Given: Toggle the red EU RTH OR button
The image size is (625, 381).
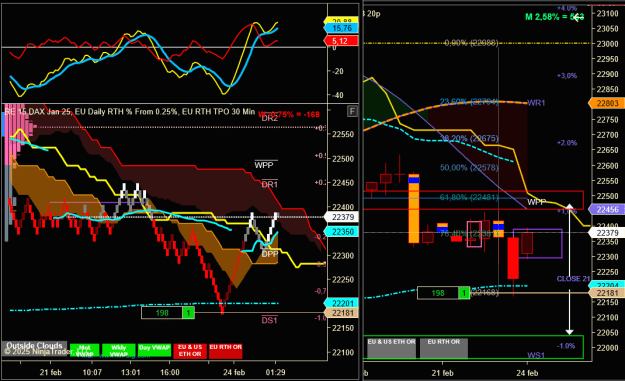Looking at the screenshot, I should tap(226, 350).
